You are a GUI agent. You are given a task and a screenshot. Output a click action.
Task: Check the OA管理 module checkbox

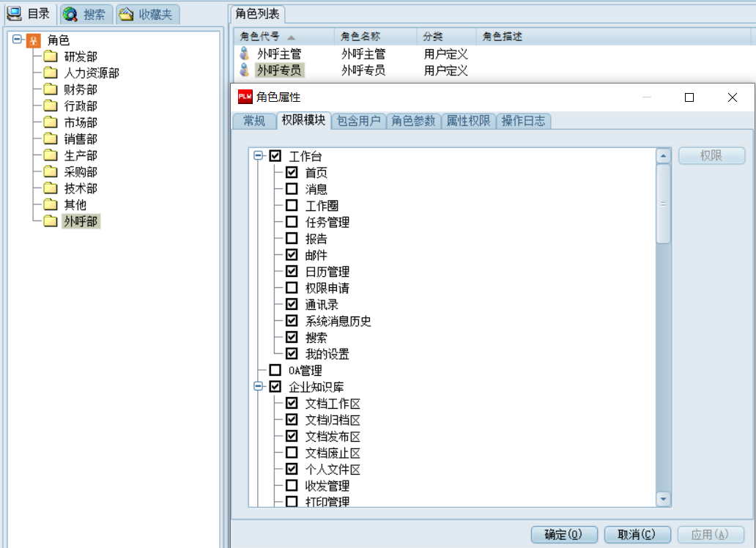[275, 371]
